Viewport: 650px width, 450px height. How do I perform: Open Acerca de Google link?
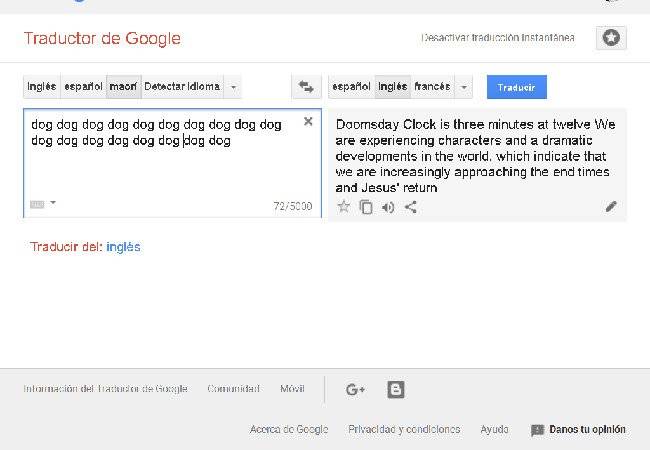(x=289, y=429)
